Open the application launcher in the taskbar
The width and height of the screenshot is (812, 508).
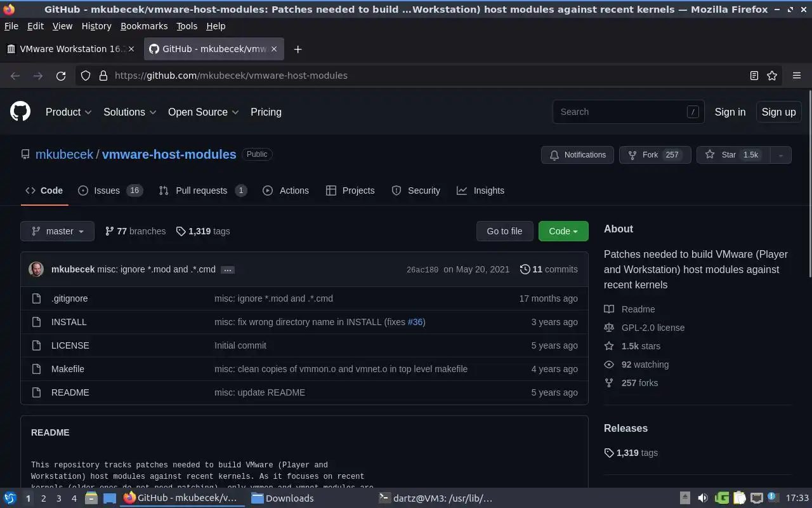[10, 498]
